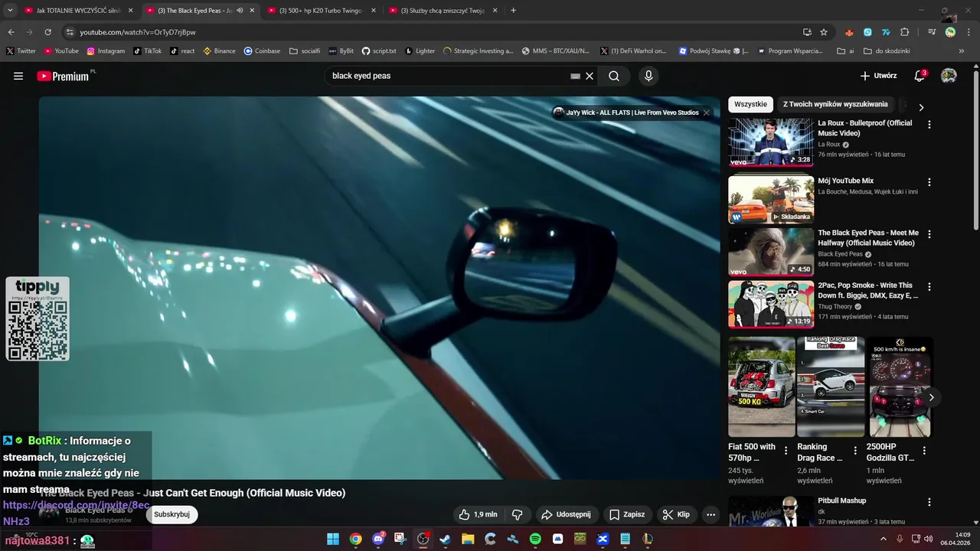This screenshot has width=980, height=551.
Task: Open the Twitter bookmark
Action: [x=21, y=51]
